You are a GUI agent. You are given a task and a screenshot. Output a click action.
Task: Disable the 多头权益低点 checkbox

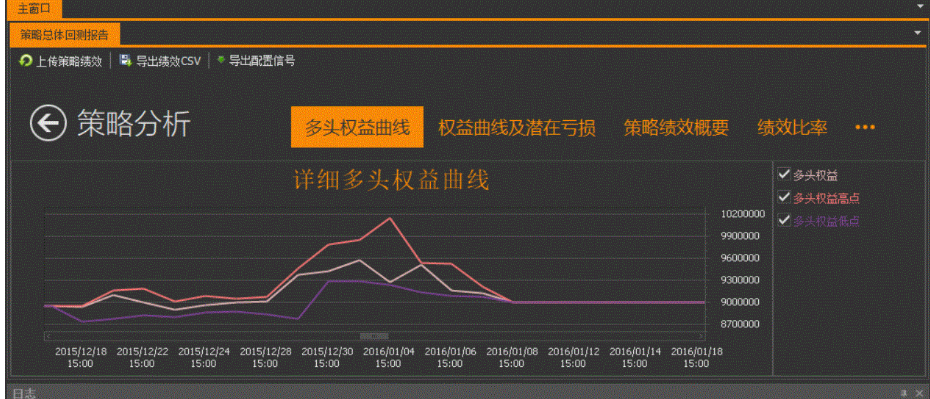(784, 220)
